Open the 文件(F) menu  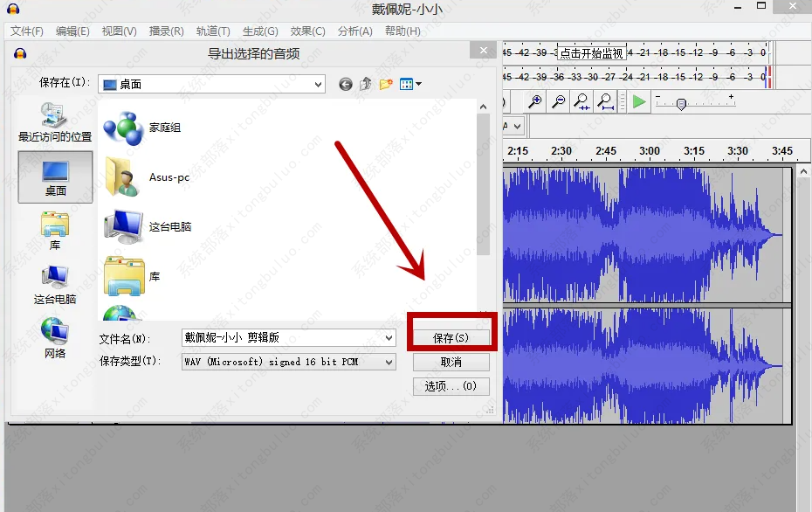point(27,31)
